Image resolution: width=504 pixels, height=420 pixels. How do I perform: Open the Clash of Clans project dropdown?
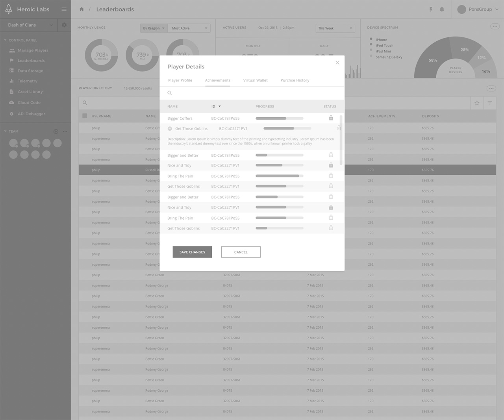[30, 25]
